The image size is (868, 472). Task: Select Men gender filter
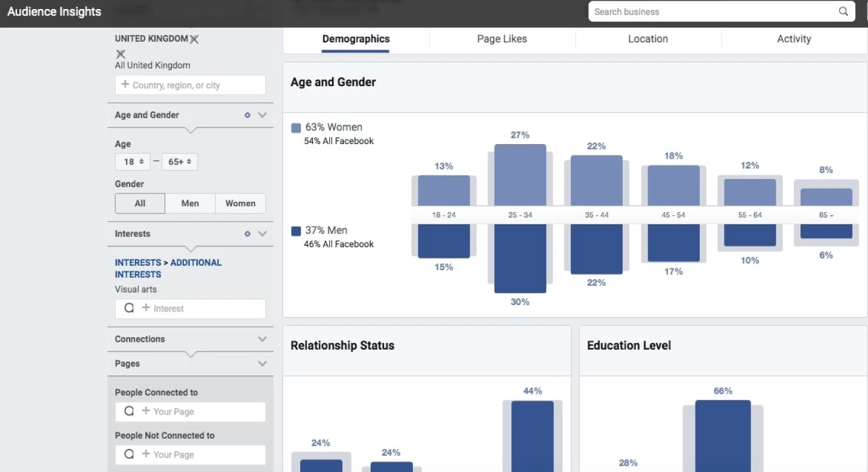point(190,204)
